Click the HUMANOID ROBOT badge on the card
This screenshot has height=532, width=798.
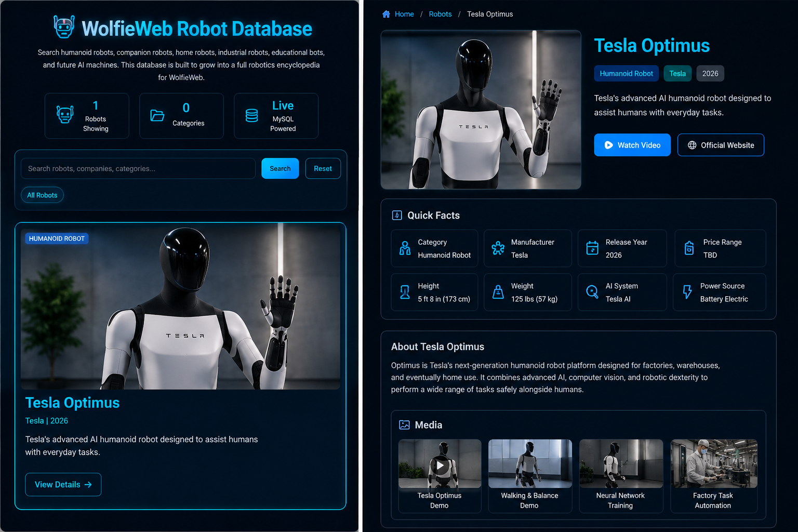(x=57, y=238)
